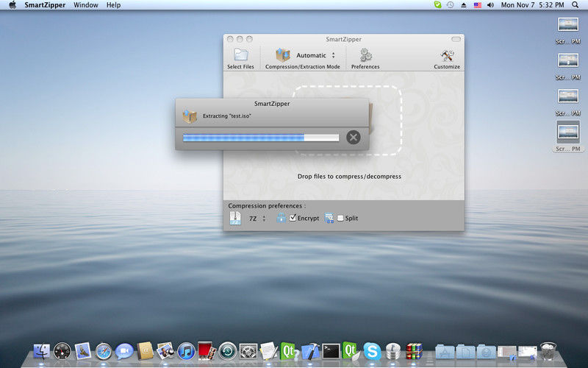Image resolution: width=588 pixels, height=368 pixels.
Task: Click the stacked books archiver Dock icon
Action: pos(414,352)
